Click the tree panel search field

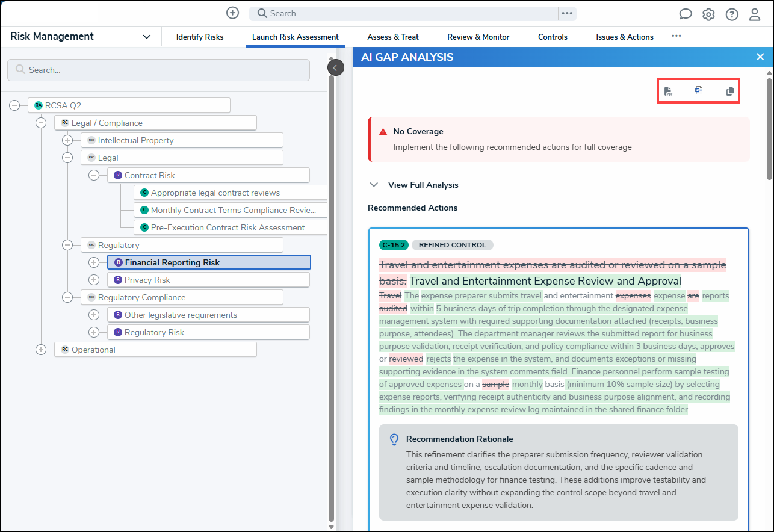(158, 70)
